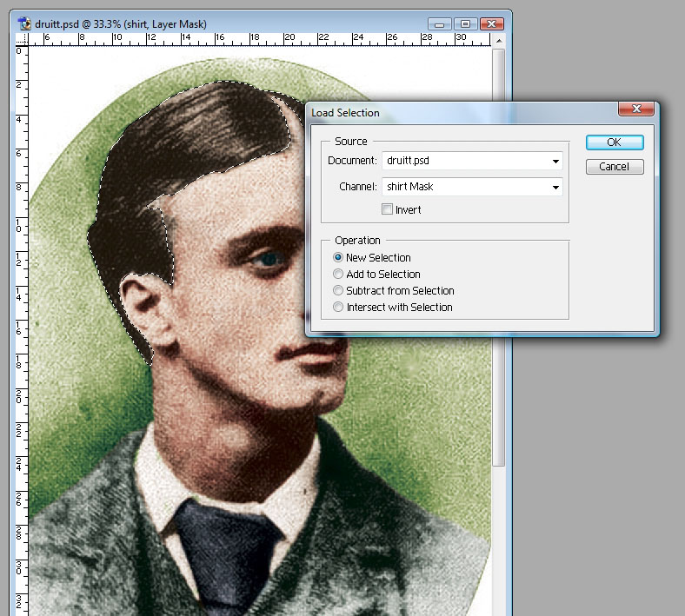Select the New Selection radio option
The width and height of the screenshot is (685, 616).
339,257
